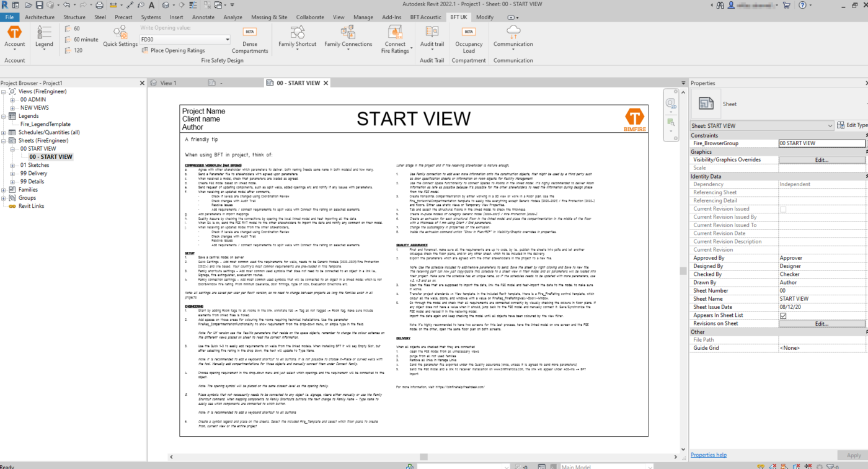868x469 pixels.
Task: Toggle Current Revision Issued checkbox
Action: [x=783, y=209]
